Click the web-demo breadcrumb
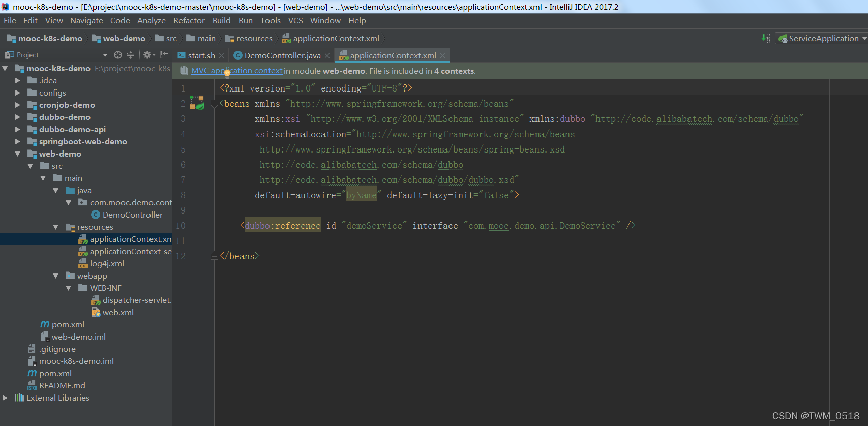The height and width of the screenshot is (426, 868). click(x=118, y=39)
